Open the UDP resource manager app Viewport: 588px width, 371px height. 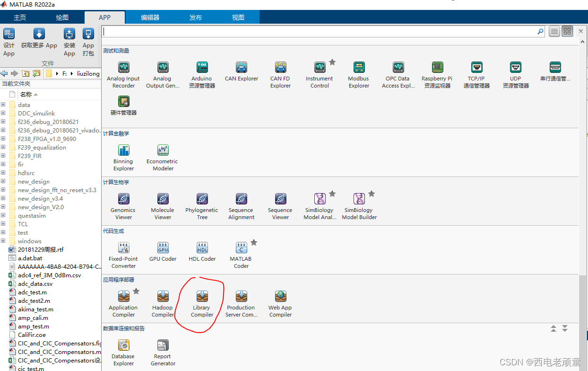515,75
